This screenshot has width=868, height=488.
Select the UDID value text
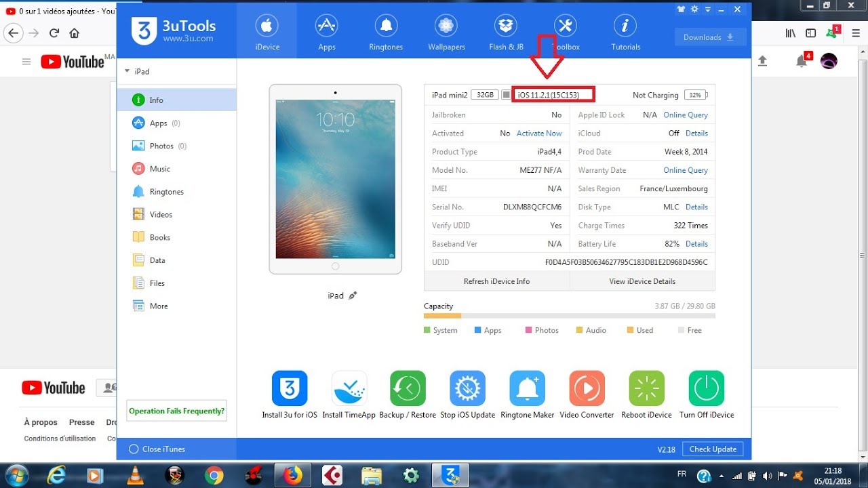coord(627,262)
